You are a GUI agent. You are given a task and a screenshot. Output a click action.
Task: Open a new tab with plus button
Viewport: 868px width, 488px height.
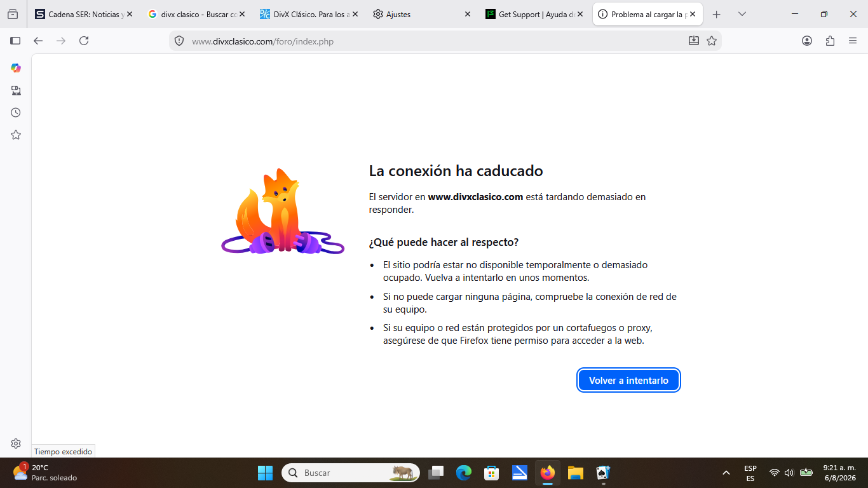[717, 14]
